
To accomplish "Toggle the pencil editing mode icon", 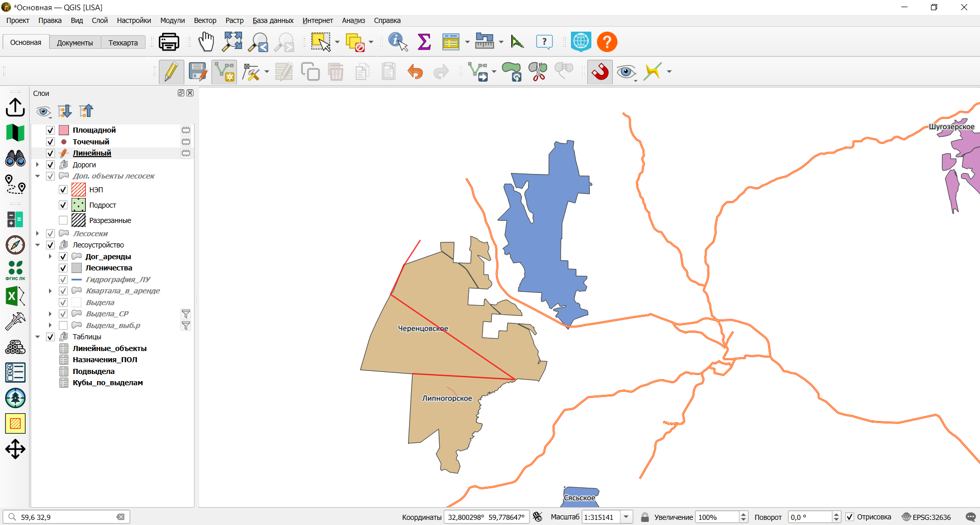I will tap(171, 72).
